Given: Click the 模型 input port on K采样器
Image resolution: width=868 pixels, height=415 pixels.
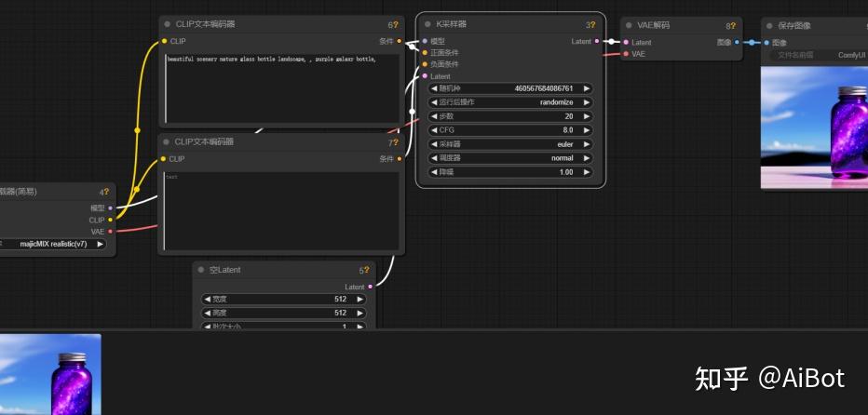Looking at the screenshot, I should click(425, 41).
